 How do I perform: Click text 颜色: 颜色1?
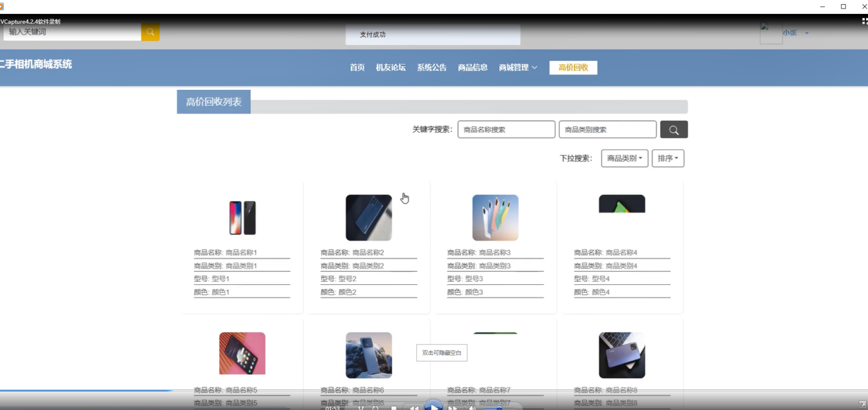[211, 292]
